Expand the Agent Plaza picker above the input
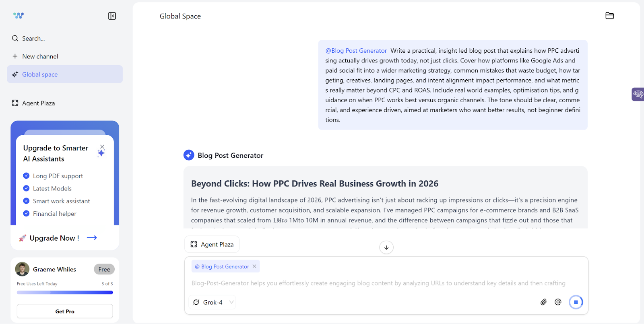The height and width of the screenshot is (324, 644). (212, 244)
